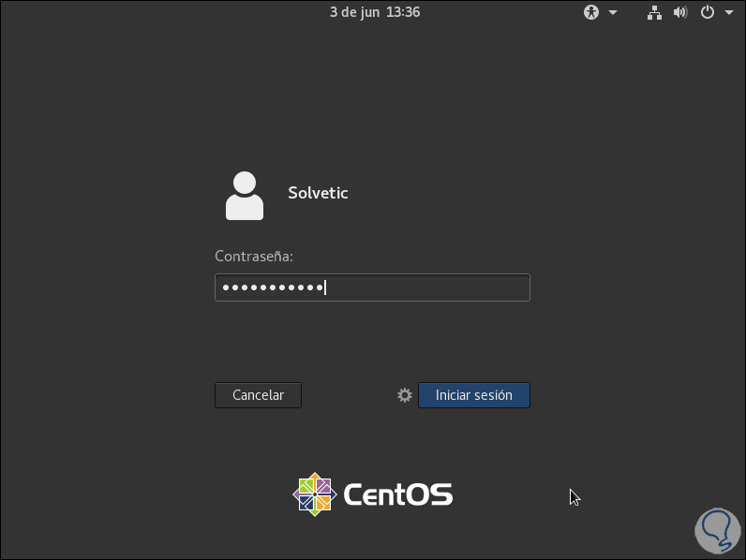Click the clock time 13:36
The height and width of the screenshot is (560, 746).
(x=402, y=12)
